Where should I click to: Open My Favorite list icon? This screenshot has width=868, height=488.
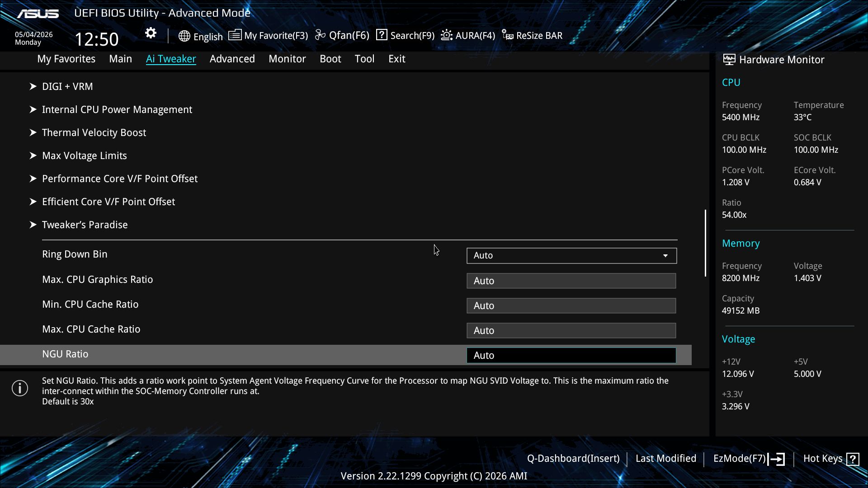click(x=235, y=35)
